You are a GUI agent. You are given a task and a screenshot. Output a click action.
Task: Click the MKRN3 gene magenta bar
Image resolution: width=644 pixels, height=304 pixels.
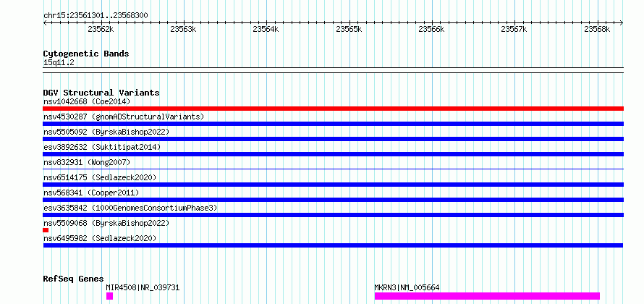[x=487, y=296]
